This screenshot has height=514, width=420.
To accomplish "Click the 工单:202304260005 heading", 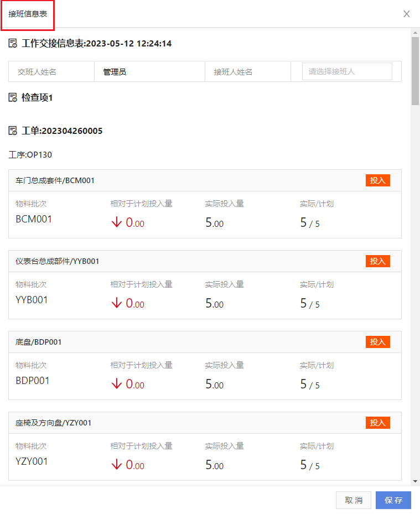I will pyautogui.click(x=62, y=131).
